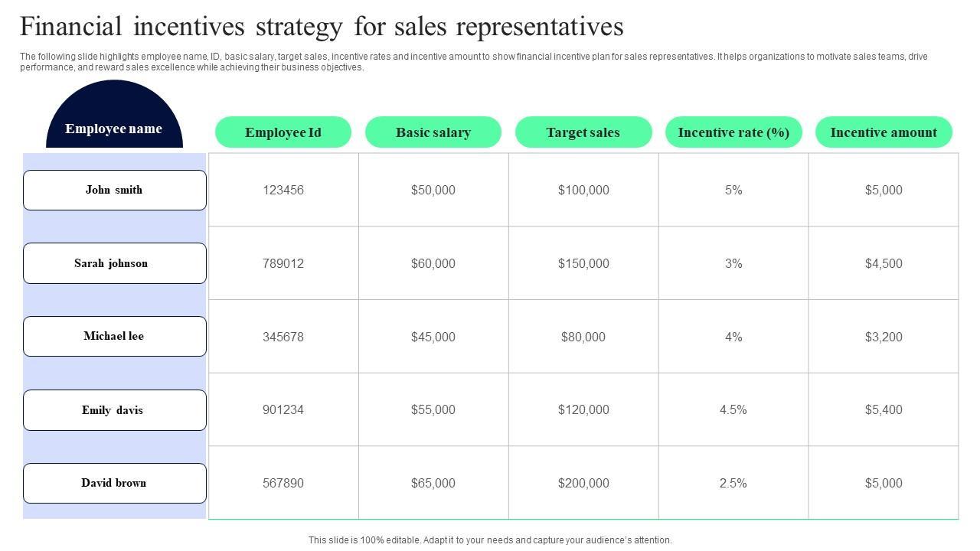
Task: Select the $60,000 basic salary cell
Action: tap(433, 263)
